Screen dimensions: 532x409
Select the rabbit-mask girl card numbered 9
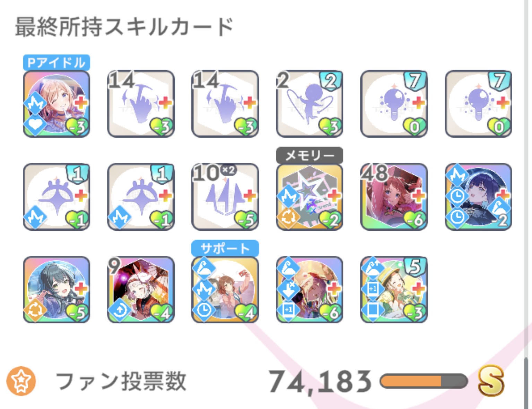(x=141, y=290)
